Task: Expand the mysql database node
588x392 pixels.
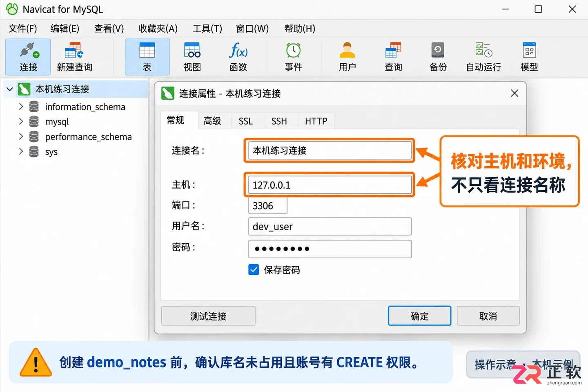Action: point(21,121)
